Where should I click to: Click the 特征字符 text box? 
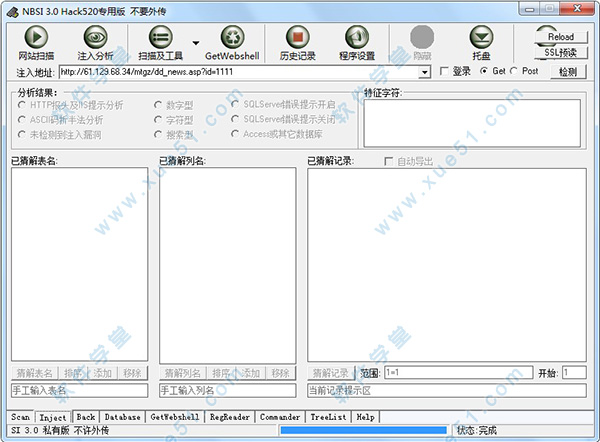click(x=472, y=123)
